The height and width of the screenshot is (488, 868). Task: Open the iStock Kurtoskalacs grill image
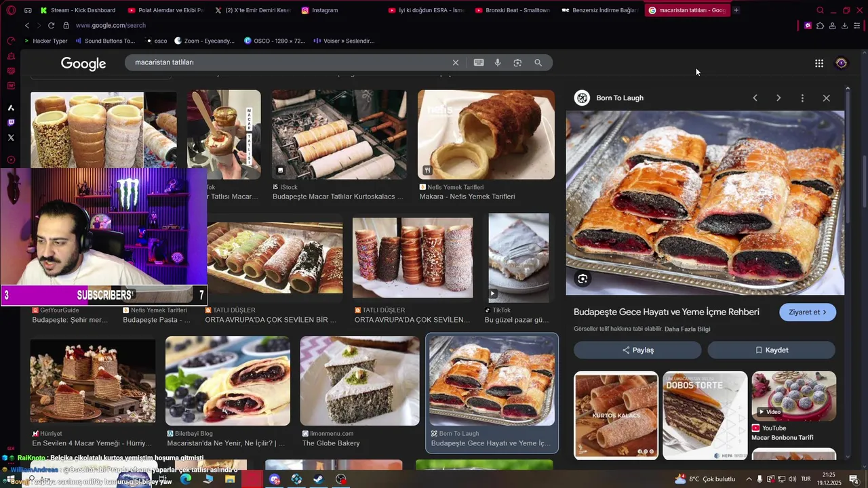click(339, 134)
